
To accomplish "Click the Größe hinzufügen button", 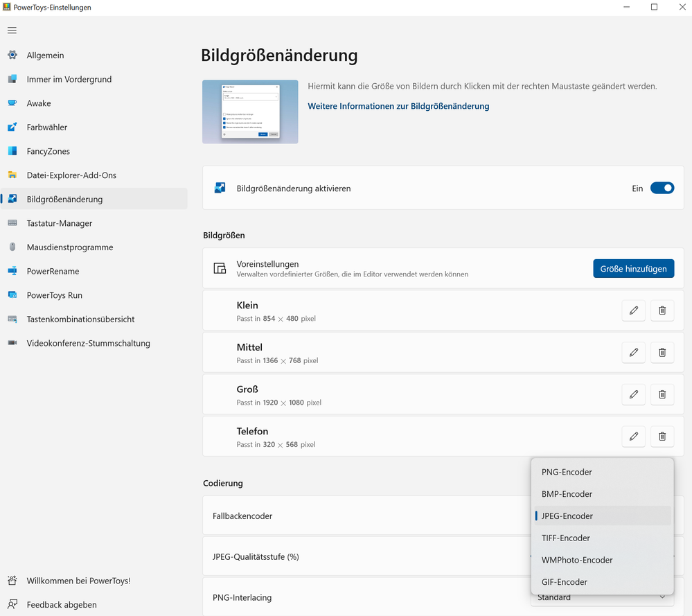I will tap(633, 268).
